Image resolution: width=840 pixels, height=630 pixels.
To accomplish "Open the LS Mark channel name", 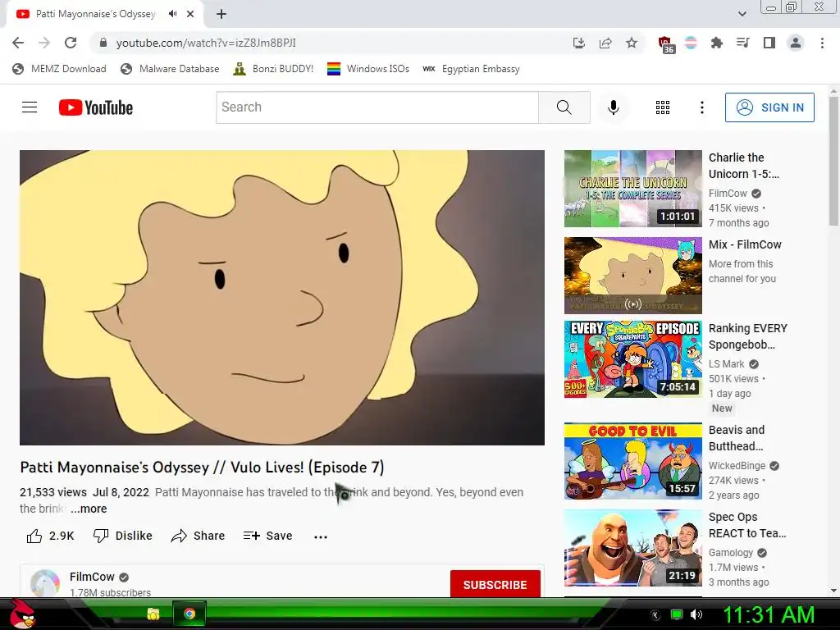I will (727, 363).
